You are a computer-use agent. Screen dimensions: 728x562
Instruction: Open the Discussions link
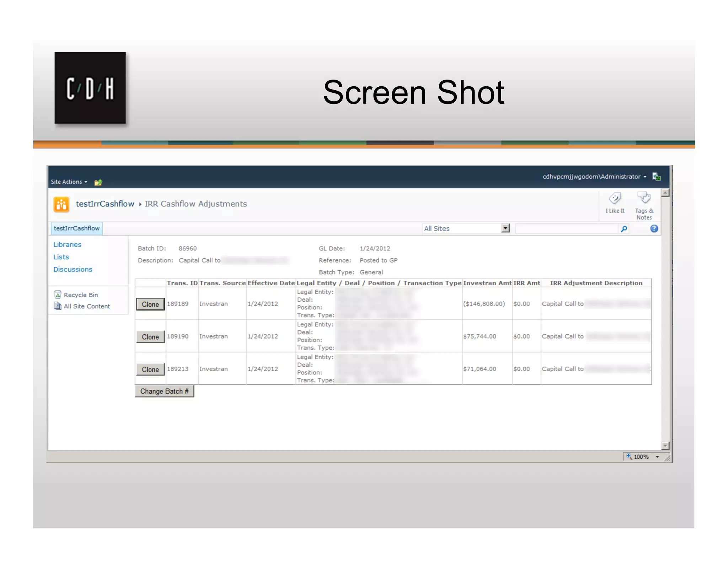pos(73,269)
